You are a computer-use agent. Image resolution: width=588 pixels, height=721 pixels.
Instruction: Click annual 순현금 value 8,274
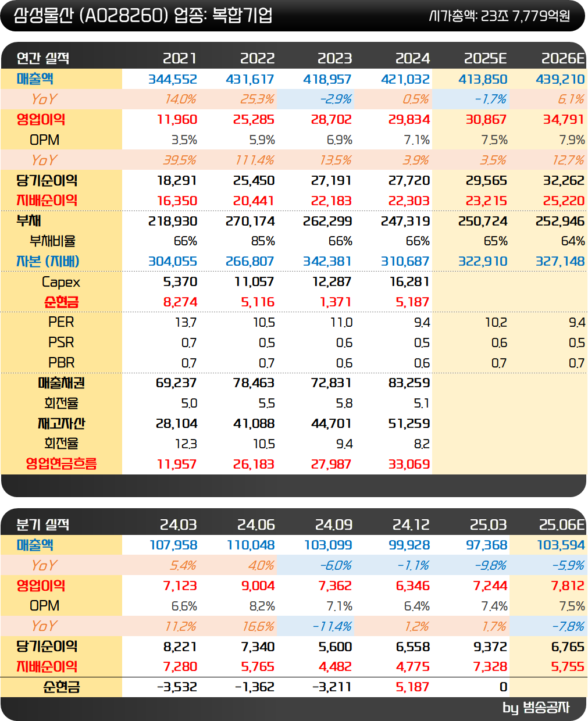(x=180, y=302)
